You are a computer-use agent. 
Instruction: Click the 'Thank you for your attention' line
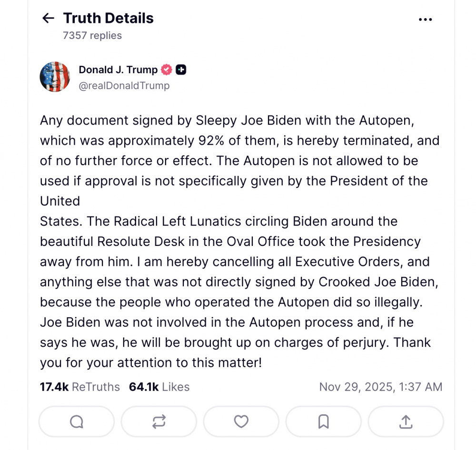[151, 362]
